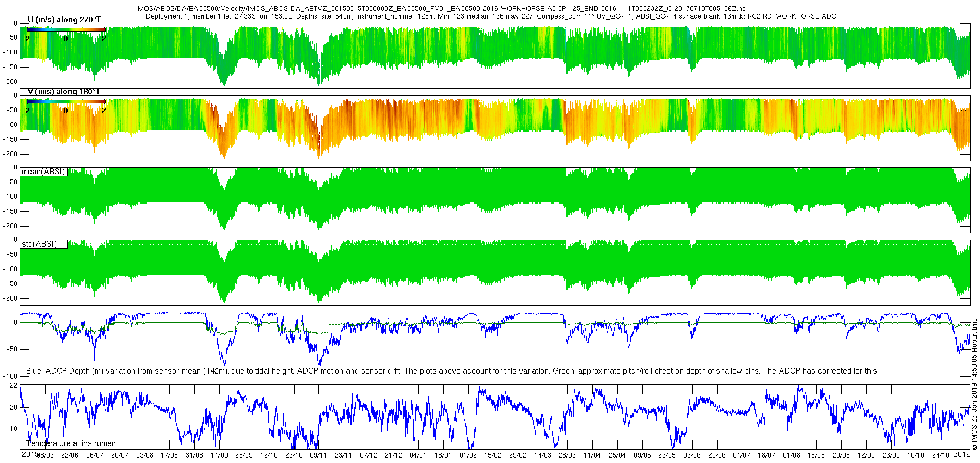
Task: Click the 2016 year label at axis end
Action: click(962, 454)
